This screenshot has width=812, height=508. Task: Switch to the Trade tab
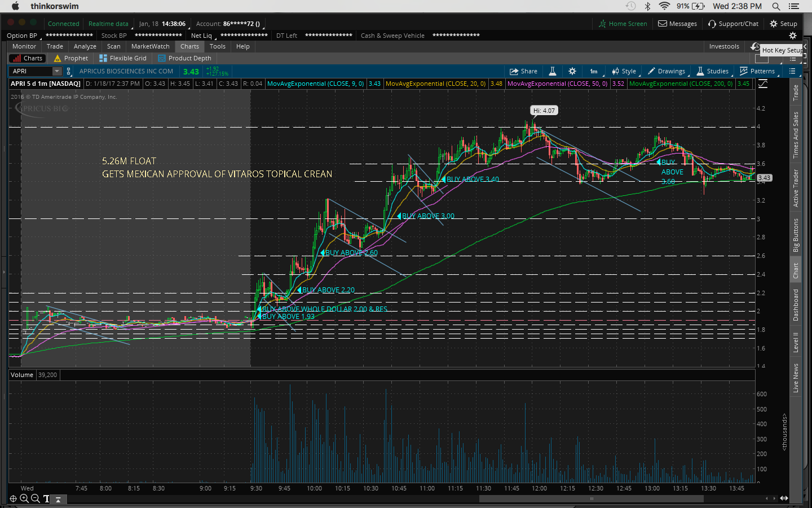pos(55,46)
